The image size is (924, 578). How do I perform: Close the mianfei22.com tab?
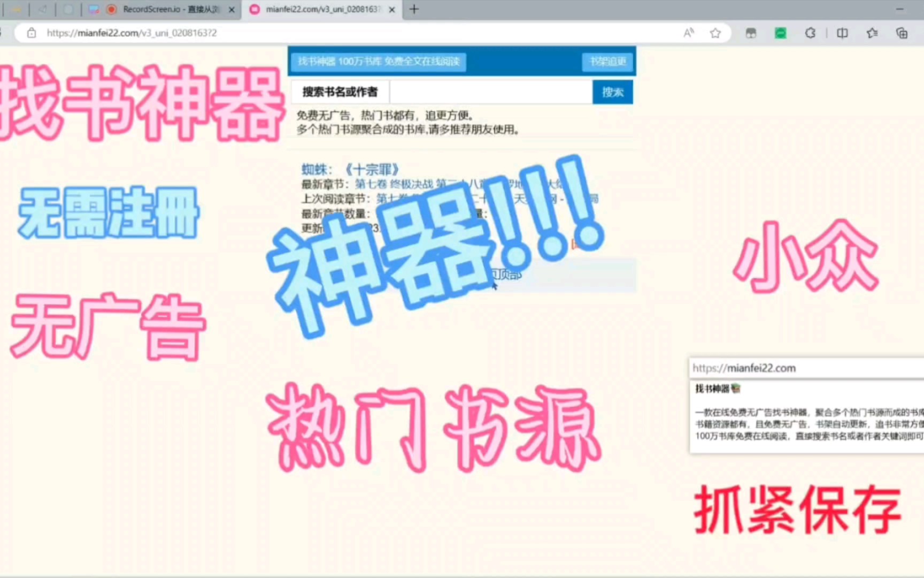[392, 10]
